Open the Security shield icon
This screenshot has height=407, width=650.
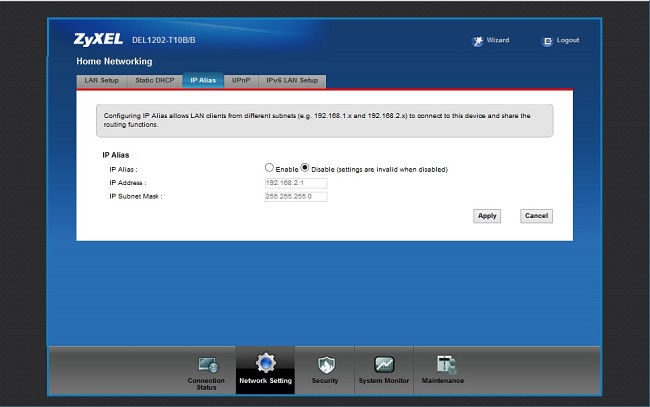coord(325,365)
